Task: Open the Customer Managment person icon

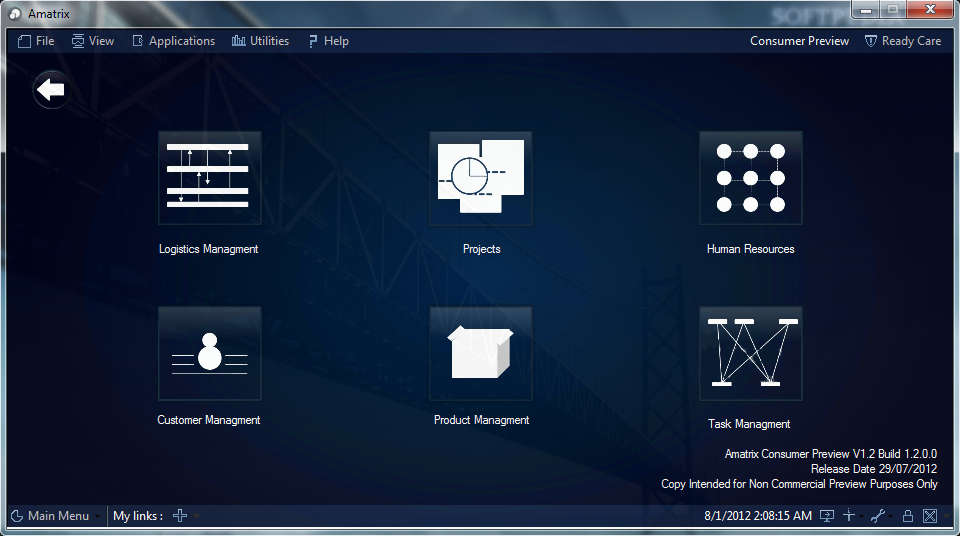Action: (209, 353)
